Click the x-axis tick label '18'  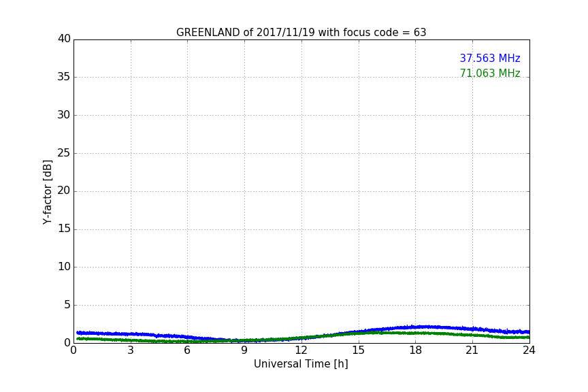click(x=415, y=350)
